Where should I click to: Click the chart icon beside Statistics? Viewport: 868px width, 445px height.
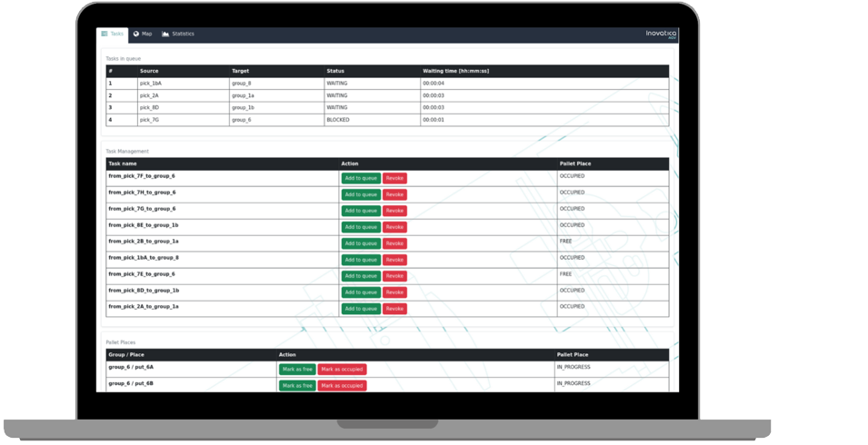(x=165, y=34)
